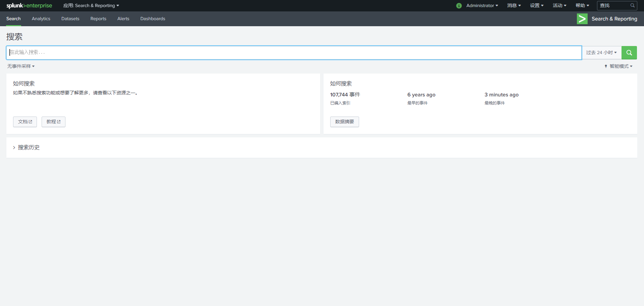The image size is (644, 306).
Task: Switch to the Alerts tab
Action: tap(123, 19)
